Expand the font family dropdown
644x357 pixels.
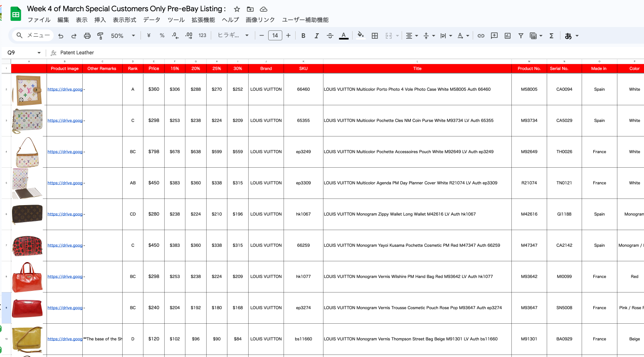click(233, 36)
